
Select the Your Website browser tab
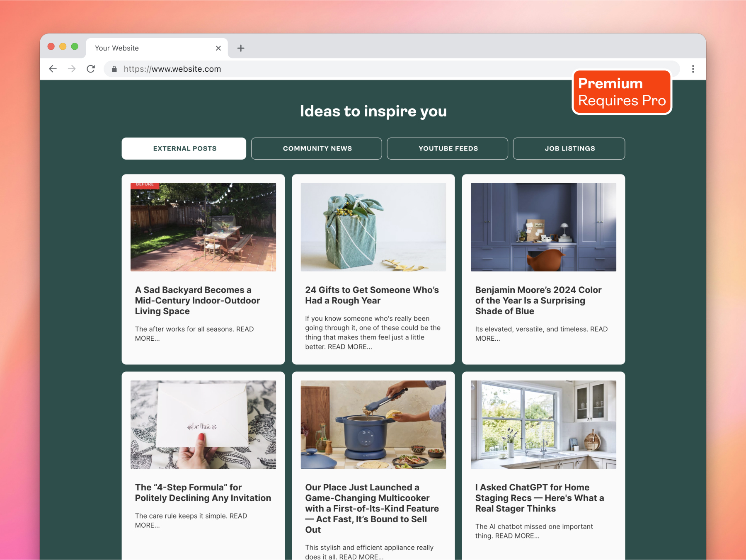[157, 48]
